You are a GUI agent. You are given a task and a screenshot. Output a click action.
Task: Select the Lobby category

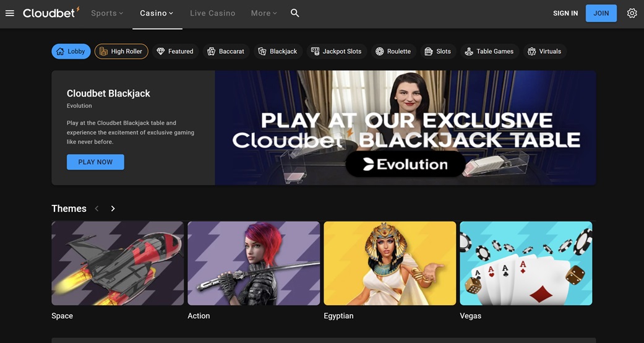(71, 51)
